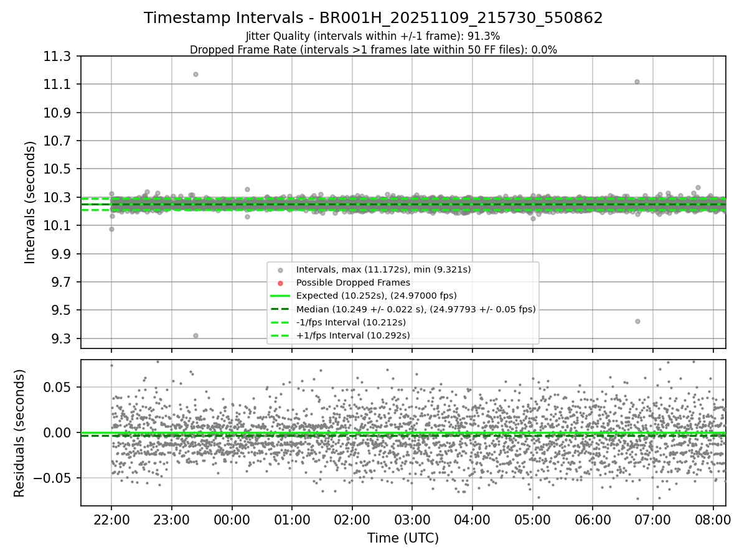Click the 'Dropped Frame Rate' 0.0% subtitle line
This screenshot has height=560, width=747.
pos(374,49)
